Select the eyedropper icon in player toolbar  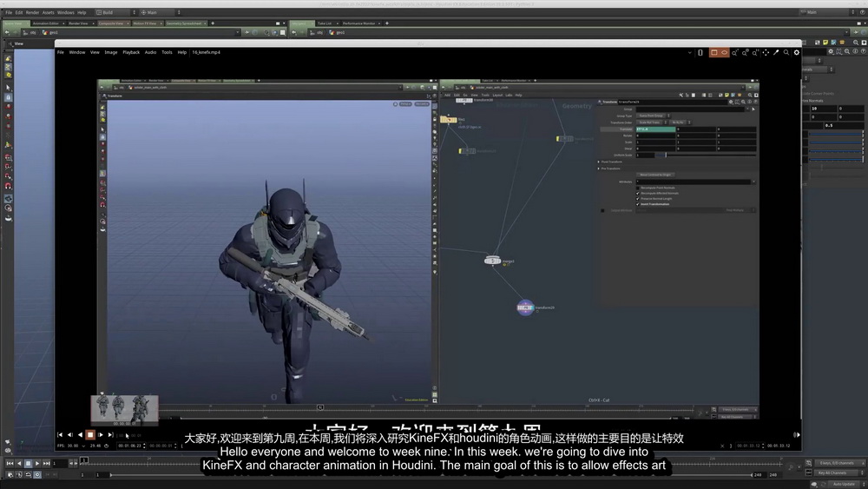(775, 53)
